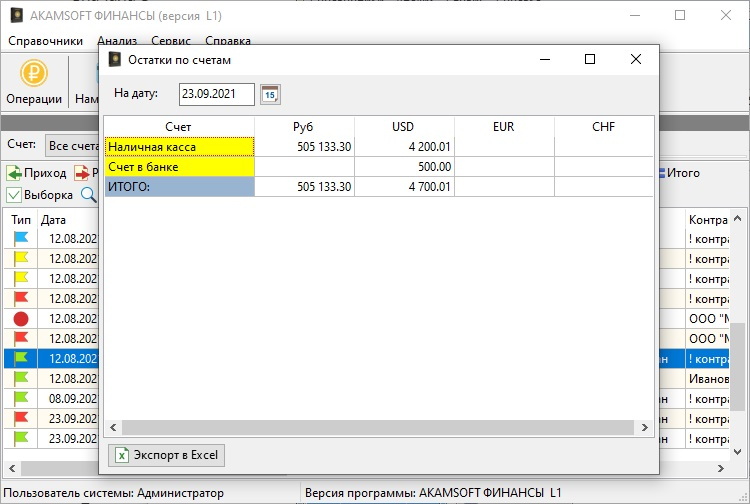This screenshot has height=504, width=750.
Task: Click the magnifier search icon beside Выборка
Action: [x=88, y=195]
